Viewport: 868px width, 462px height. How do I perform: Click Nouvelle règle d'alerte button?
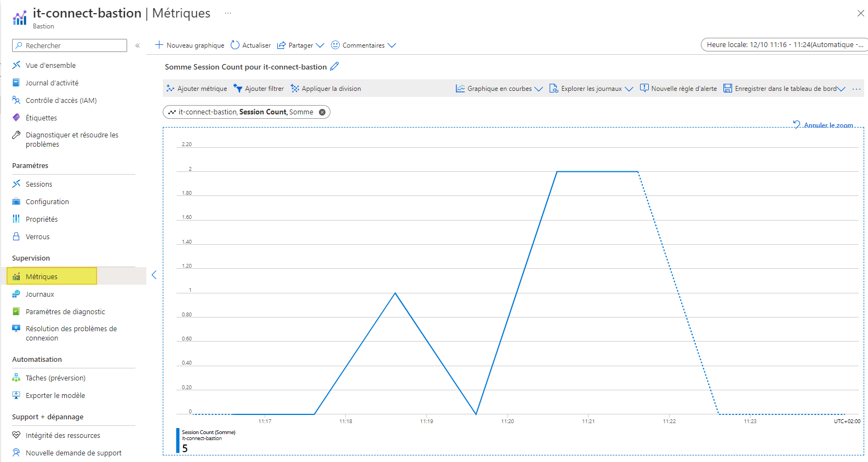[x=678, y=89]
